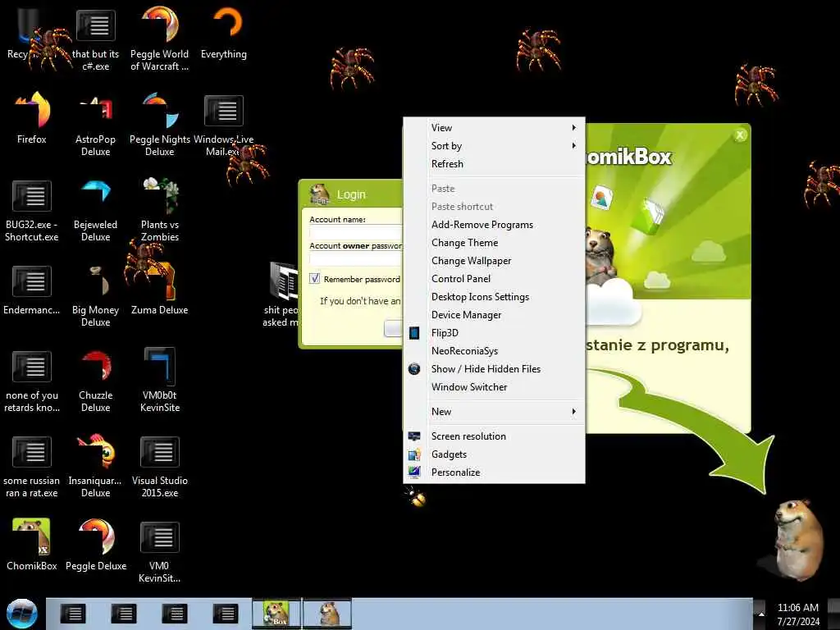Close the ChomikBox splash window
The width and height of the screenshot is (840, 630).
click(740, 135)
